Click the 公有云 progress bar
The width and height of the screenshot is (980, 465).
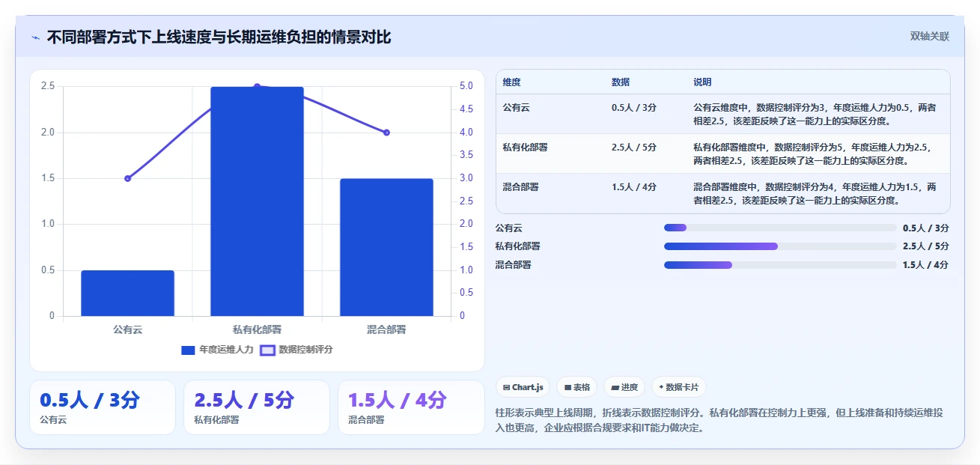tap(779, 228)
